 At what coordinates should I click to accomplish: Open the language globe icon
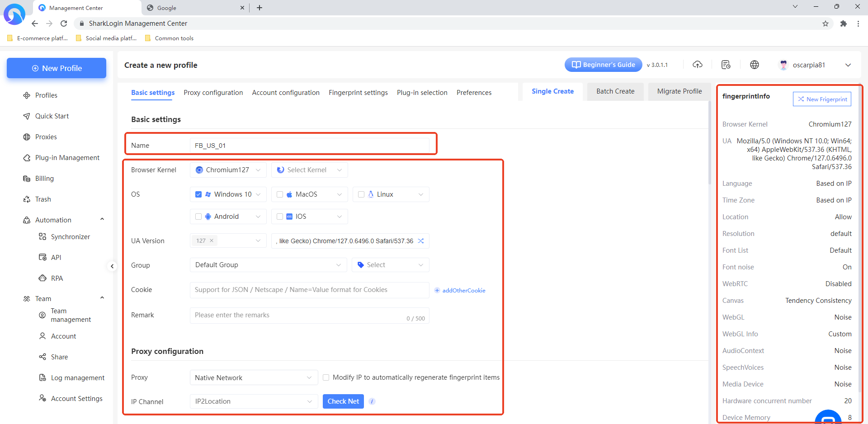(x=755, y=65)
